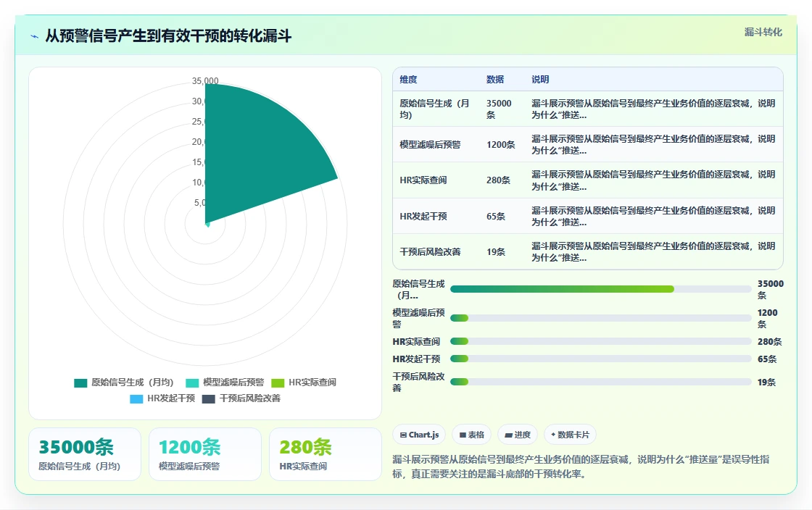Click the 模型滤噪后预警 progress bar

(601, 318)
